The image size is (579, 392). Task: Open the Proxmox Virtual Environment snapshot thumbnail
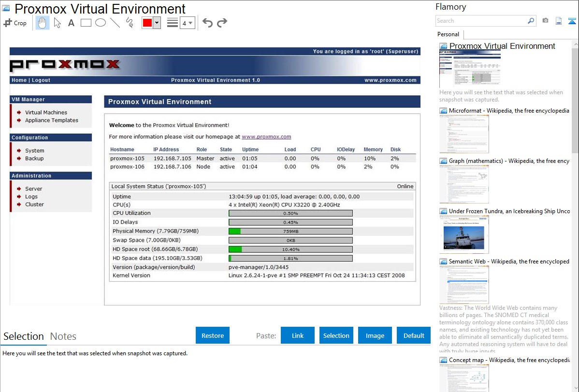tap(470, 69)
